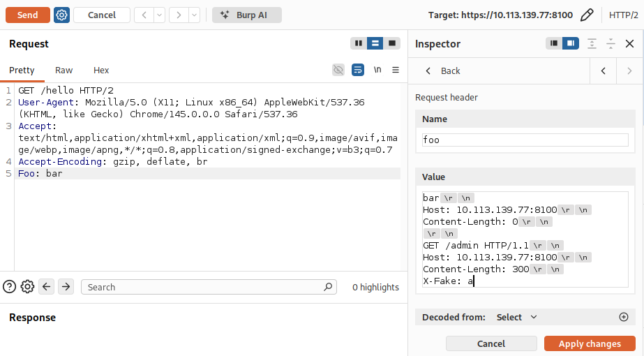This screenshot has width=644, height=356.
Task: Select combined tabbed layout view
Action: (x=392, y=43)
